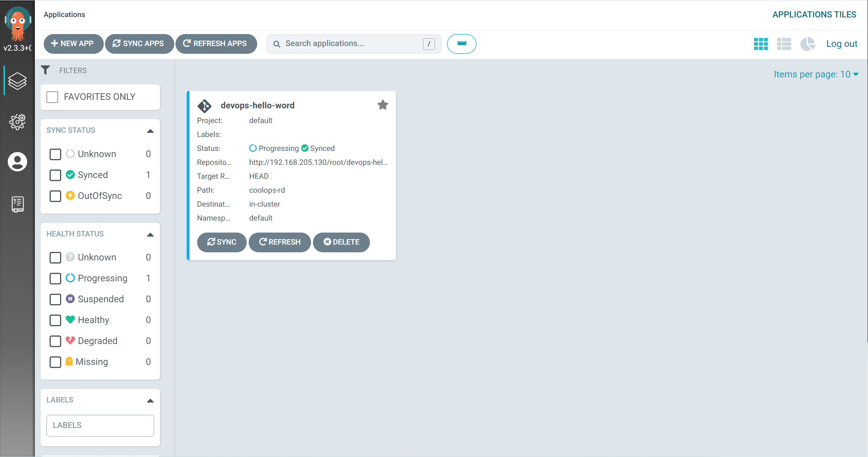This screenshot has height=457, width=868.
Task: Click the New App button
Action: [x=73, y=44]
